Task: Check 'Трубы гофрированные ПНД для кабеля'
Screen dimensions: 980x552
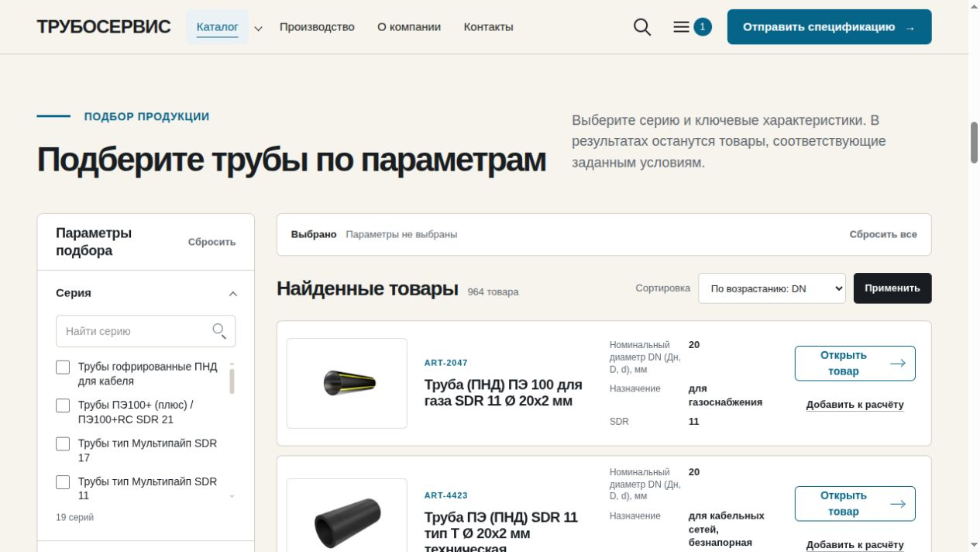Action: 63,367
